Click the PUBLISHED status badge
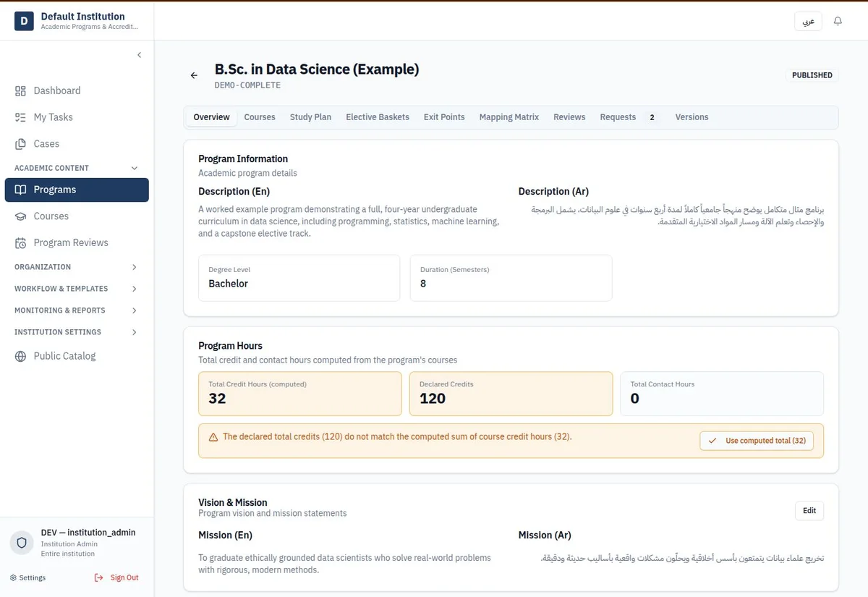This screenshot has height=597, width=868. click(812, 75)
